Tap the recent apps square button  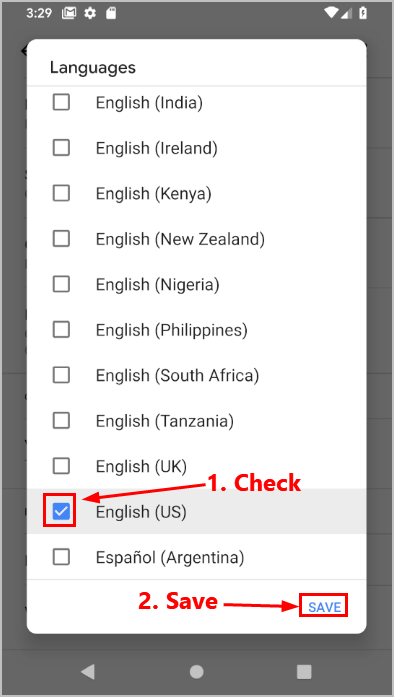(x=304, y=672)
